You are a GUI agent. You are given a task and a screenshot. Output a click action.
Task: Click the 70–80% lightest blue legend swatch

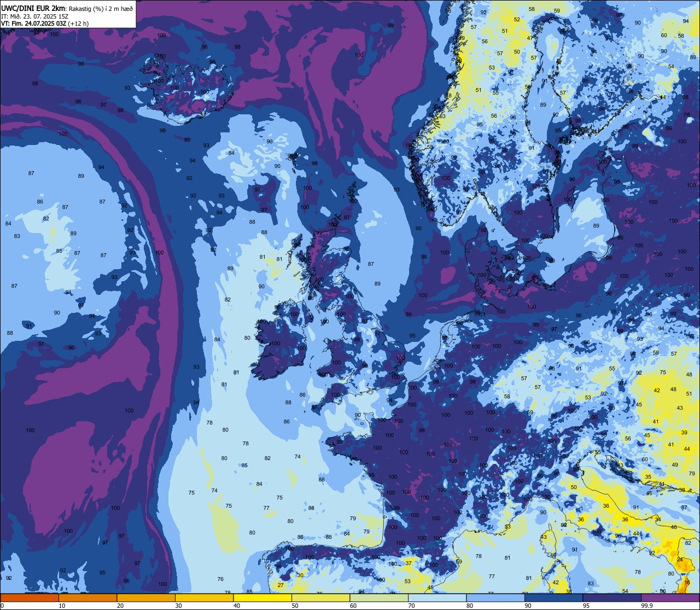click(437, 598)
